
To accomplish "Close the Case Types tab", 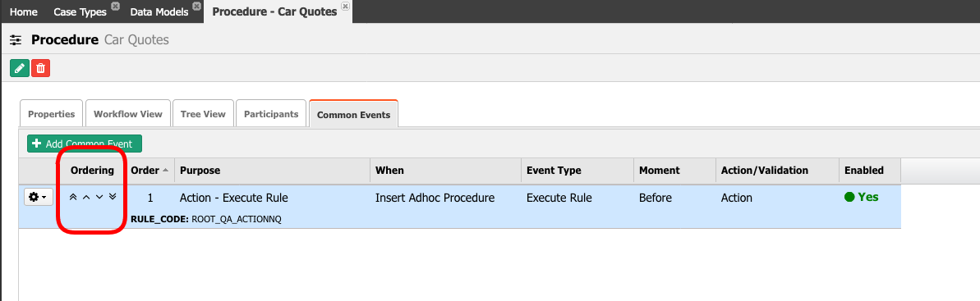I will tap(115, 7).
